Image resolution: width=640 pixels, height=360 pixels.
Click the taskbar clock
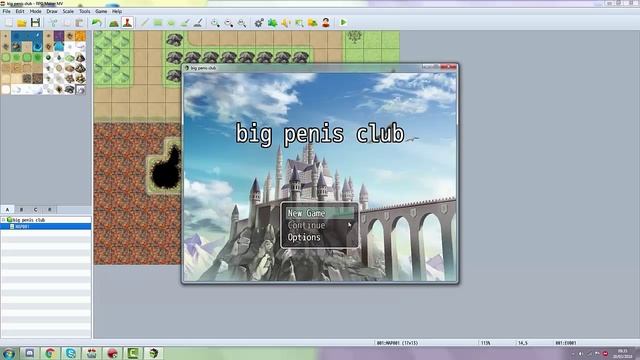[623, 353]
